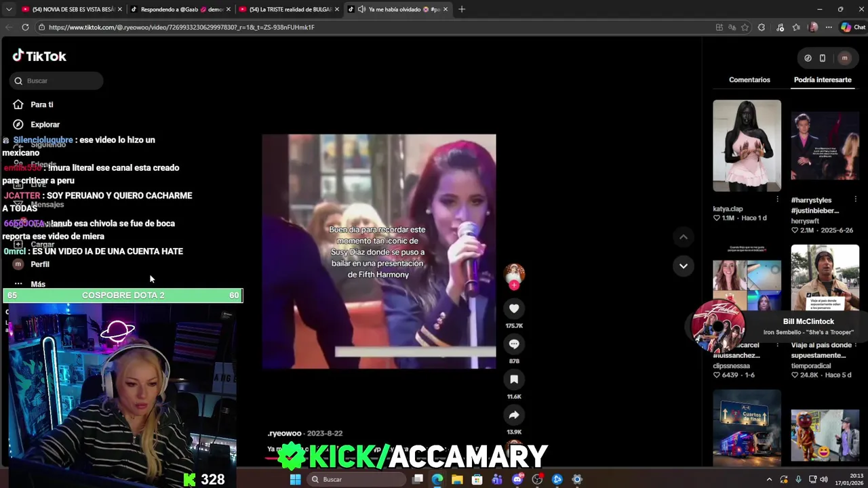868x488 pixels.
Task: Open the .ryeowoo username link
Action: pyautogui.click(x=284, y=433)
